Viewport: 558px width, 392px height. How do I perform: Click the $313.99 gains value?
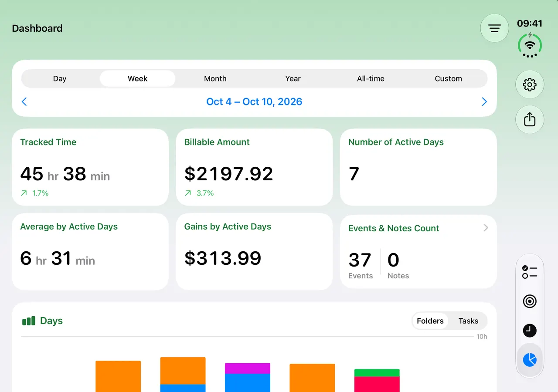point(223,258)
